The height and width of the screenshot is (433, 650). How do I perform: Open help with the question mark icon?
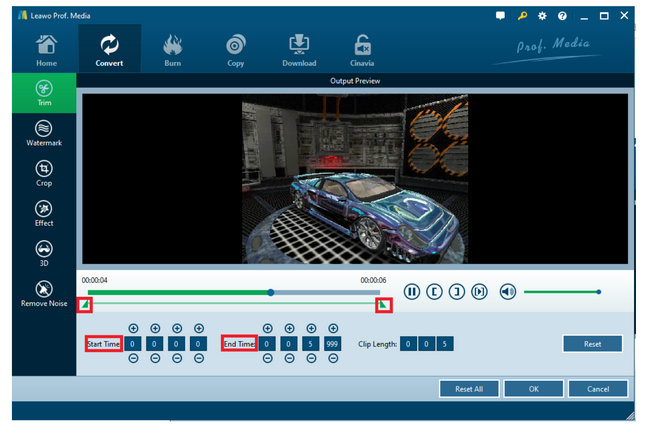(562, 17)
